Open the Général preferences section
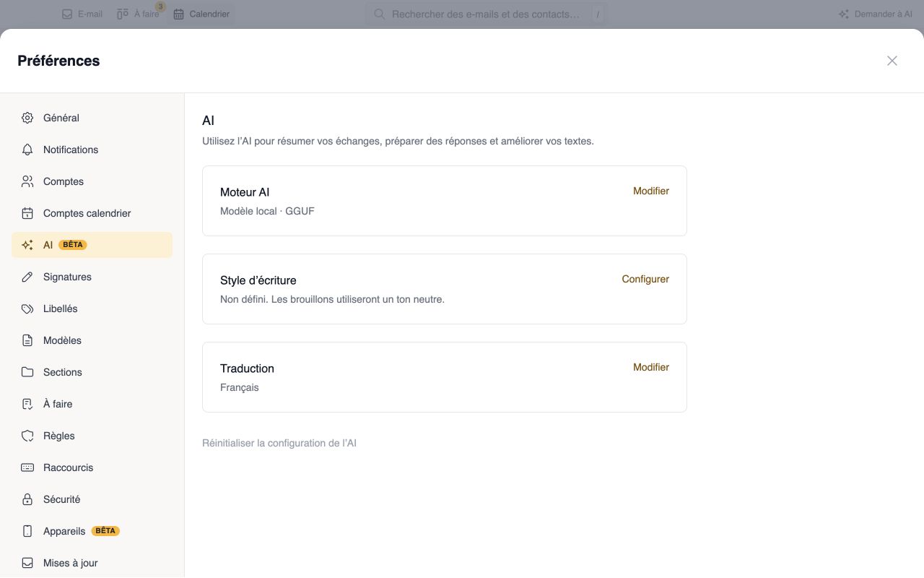This screenshot has height=578, width=924. (x=92, y=118)
